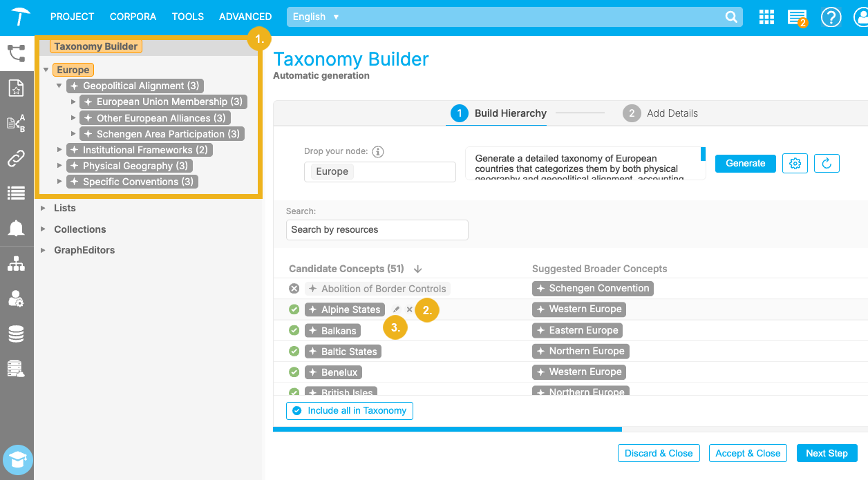Open the apps grid icon in header
Viewport: 868px width, 480px height.
pos(766,17)
